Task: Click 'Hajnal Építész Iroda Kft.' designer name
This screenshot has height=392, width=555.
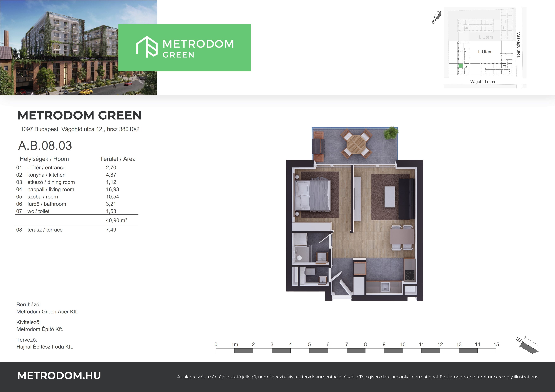Action: pyautogui.click(x=45, y=347)
